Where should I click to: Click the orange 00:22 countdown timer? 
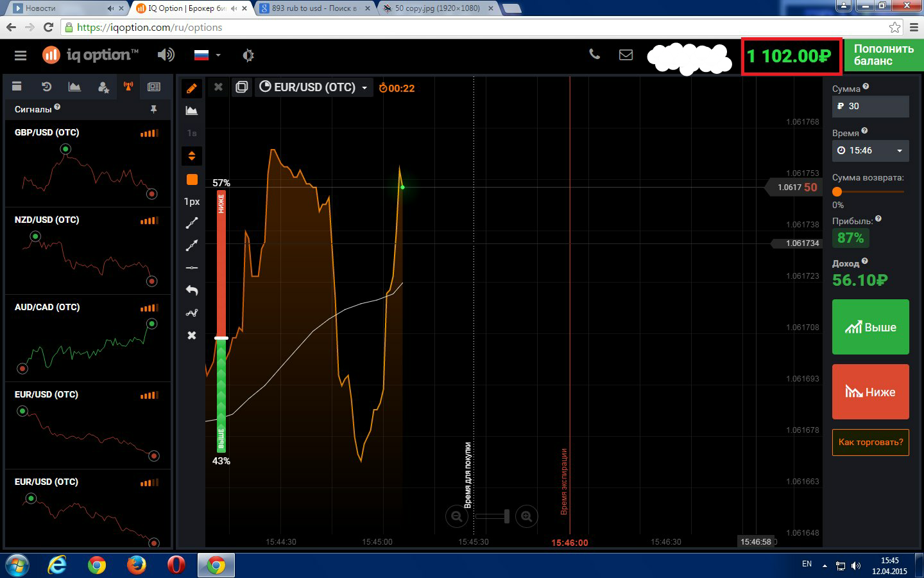point(397,88)
